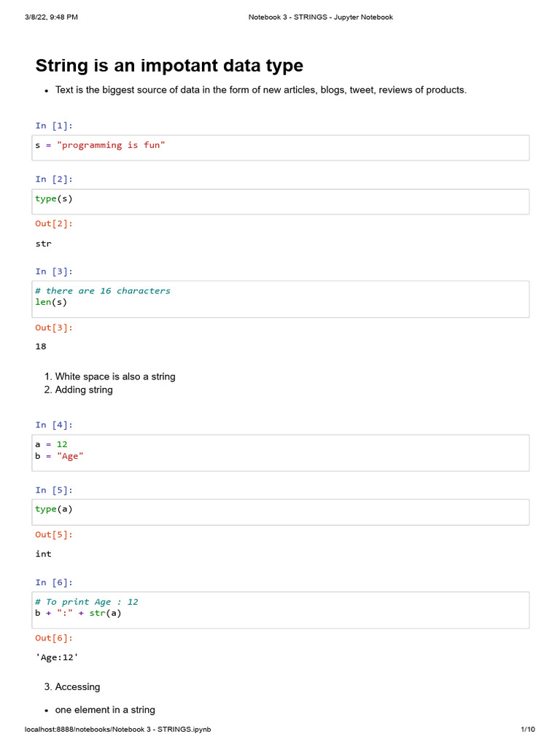The height and width of the screenshot is (747, 560).
Task: Click list item '3. Accessing'
Action: pos(72,686)
